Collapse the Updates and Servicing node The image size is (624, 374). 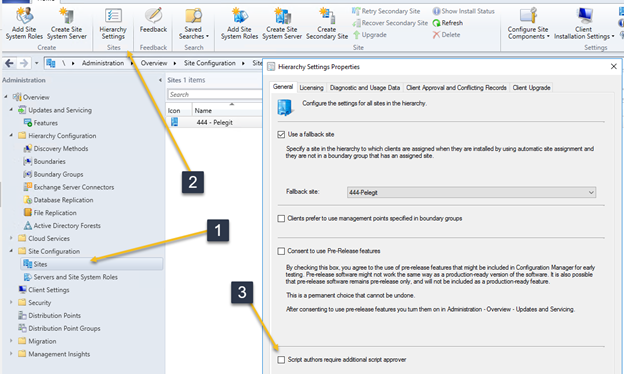[x=11, y=110]
